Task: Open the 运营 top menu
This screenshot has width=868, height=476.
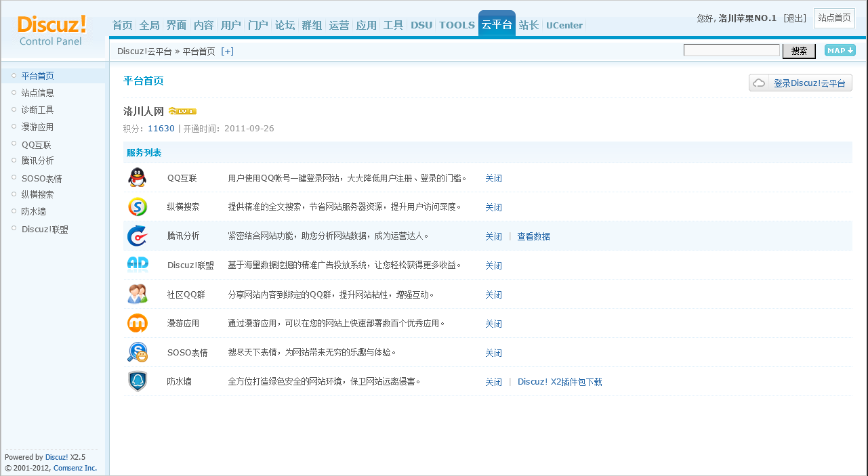Action: click(x=339, y=25)
